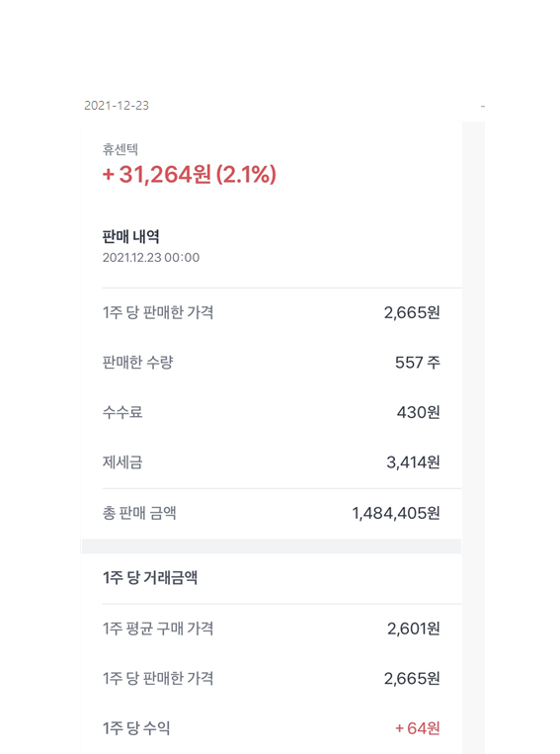This screenshot has height=754, width=560.
Task: Click the scrollbar track on the right side
Action: 473,438
